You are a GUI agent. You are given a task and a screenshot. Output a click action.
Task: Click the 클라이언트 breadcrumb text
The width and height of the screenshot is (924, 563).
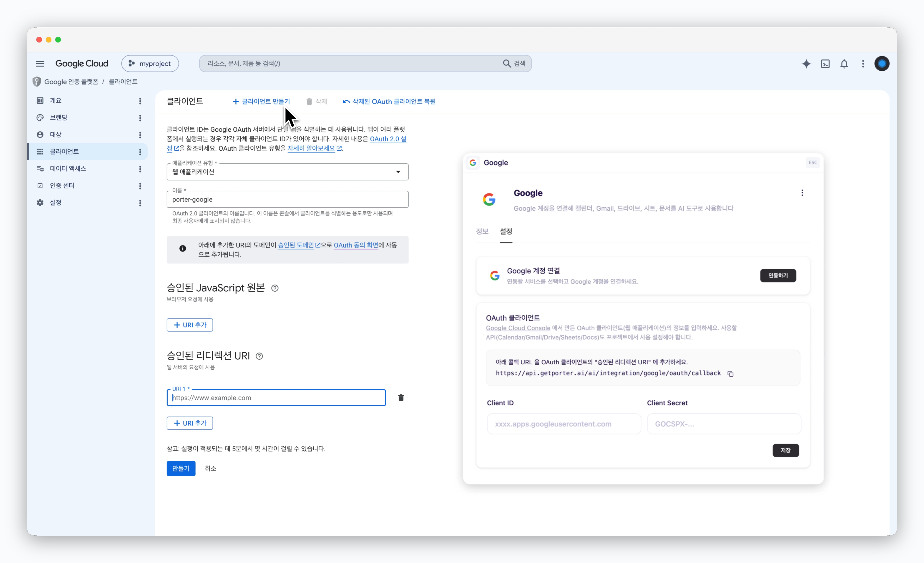(x=123, y=82)
